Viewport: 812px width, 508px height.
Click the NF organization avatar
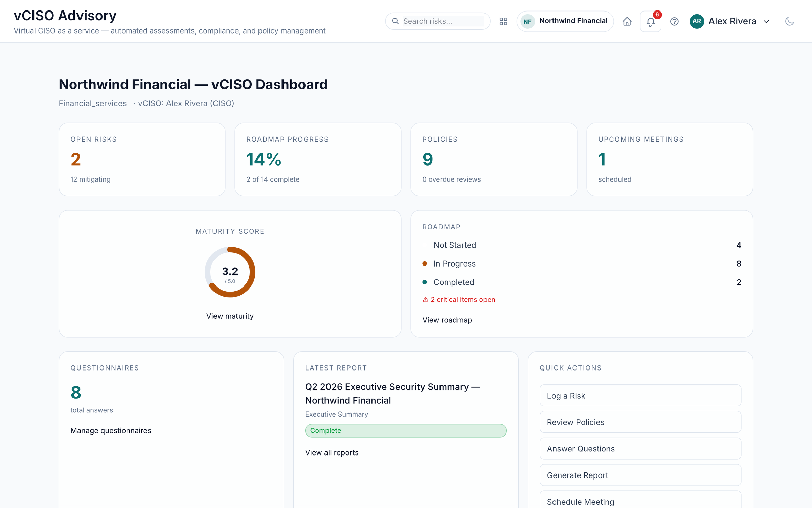pos(527,21)
